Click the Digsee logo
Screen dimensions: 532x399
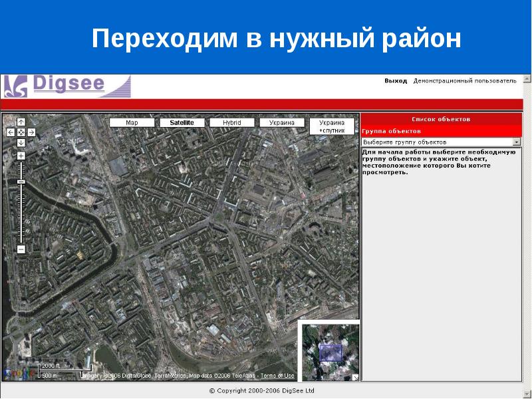pos(66,86)
